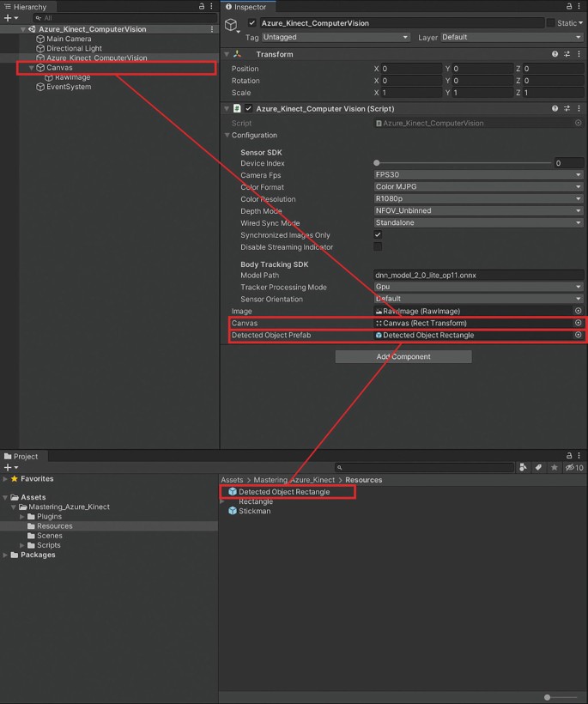Click the Add Component button
Image resolution: width=588 pixels, height=704 pixels.
[x=403, y=356]
